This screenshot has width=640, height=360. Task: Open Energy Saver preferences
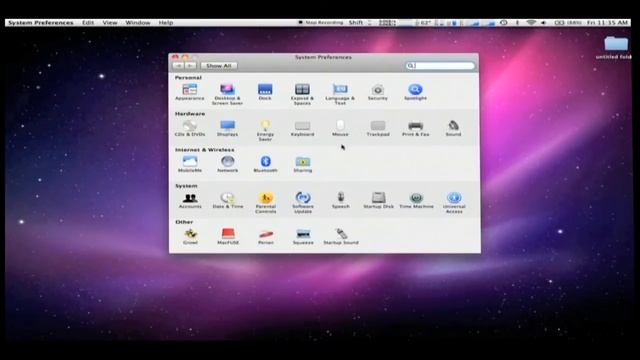(265, 131)
